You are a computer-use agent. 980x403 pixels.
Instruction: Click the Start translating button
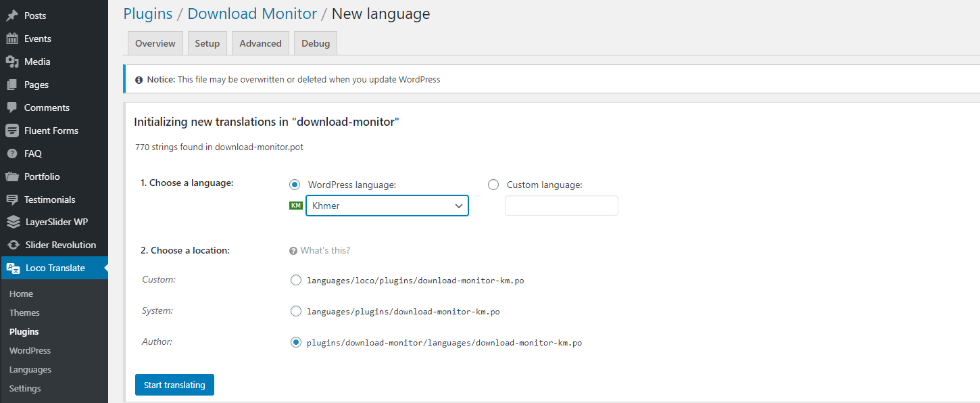[x=174, y=385]
